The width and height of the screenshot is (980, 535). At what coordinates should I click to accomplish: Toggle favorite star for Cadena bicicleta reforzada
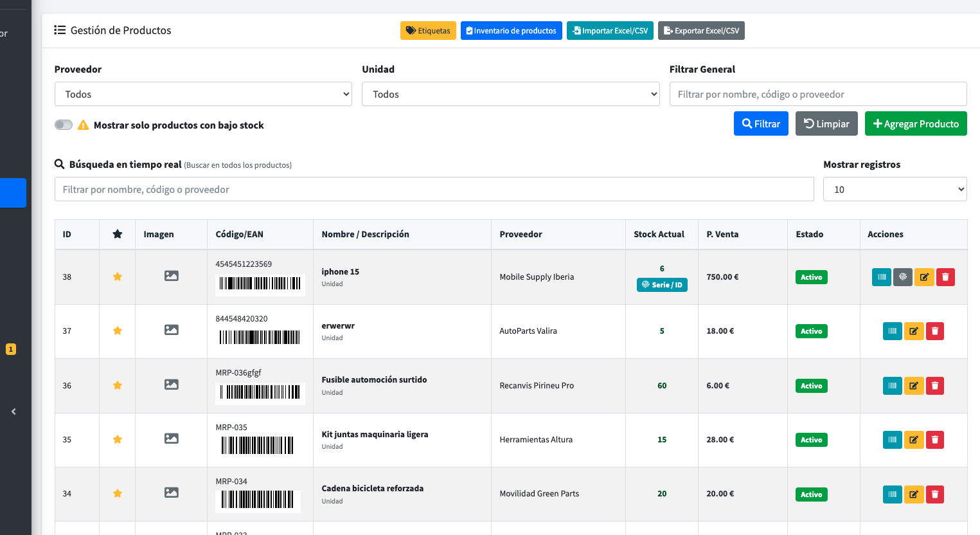click(x=118, y=493)
